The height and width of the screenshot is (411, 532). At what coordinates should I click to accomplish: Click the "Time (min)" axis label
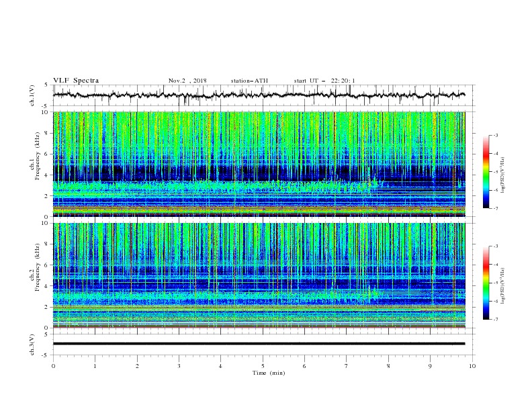(269, 373)
